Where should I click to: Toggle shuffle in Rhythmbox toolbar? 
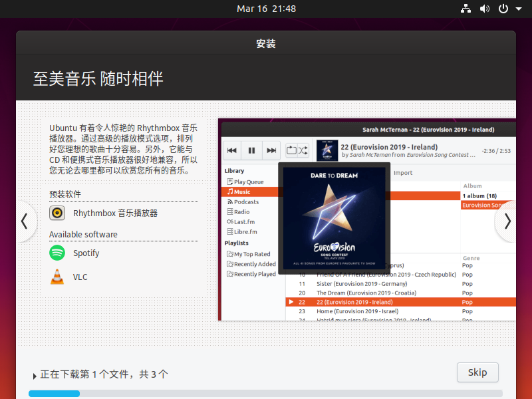[303, 150]
